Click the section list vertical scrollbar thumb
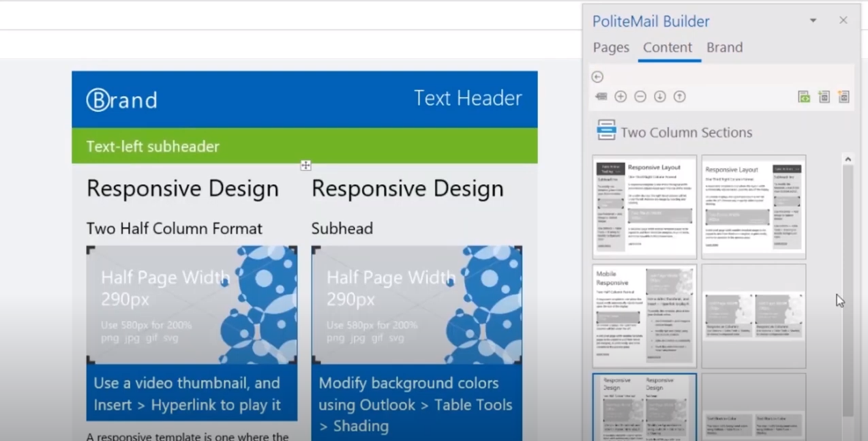868x441 pixels. point(848,290)
